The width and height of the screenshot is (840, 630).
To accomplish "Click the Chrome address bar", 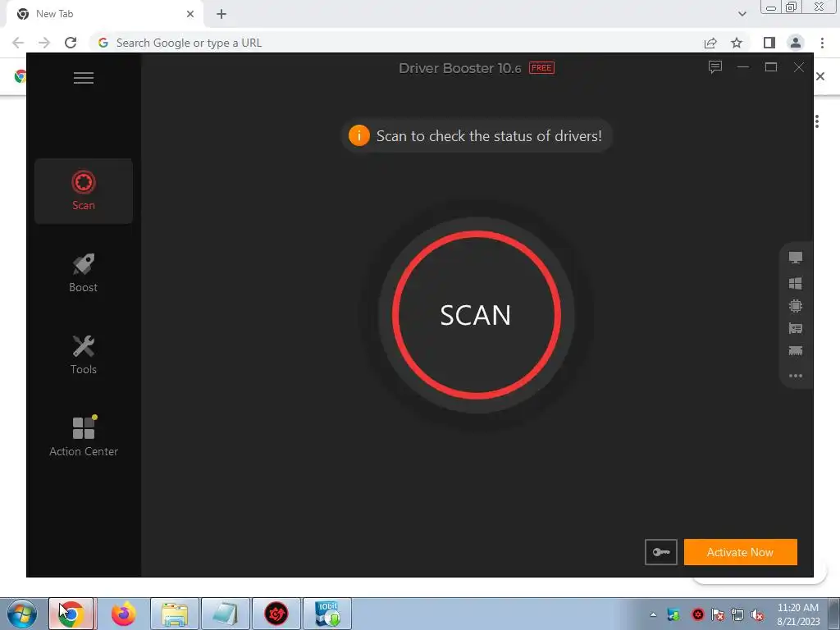I will coord(396,43).
